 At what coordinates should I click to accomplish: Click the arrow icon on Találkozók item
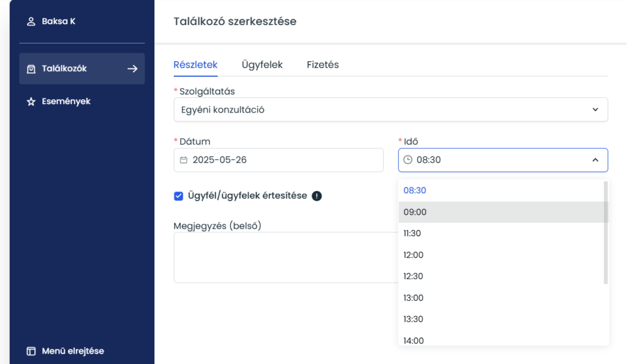[x=132, y=69]
